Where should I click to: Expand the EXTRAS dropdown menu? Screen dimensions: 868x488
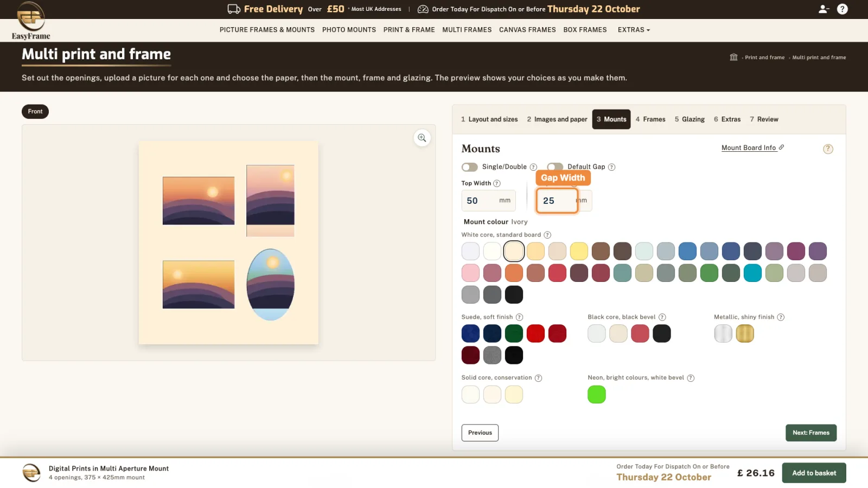click(634, 30)
